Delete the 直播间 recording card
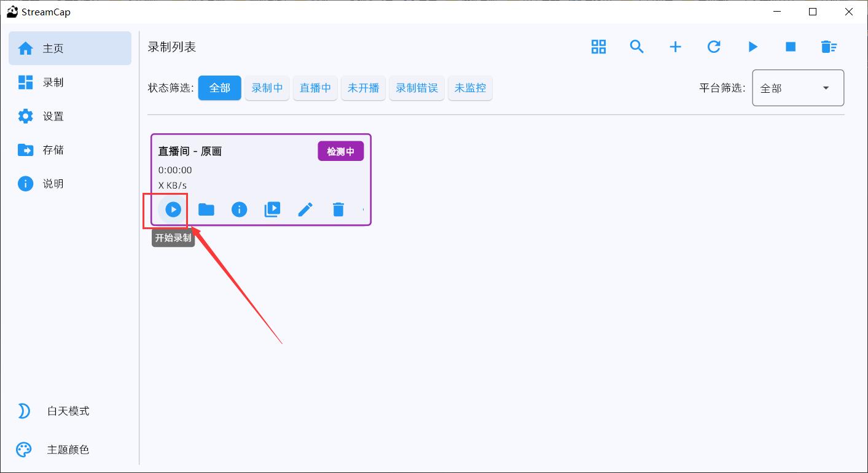 point(338,209)
